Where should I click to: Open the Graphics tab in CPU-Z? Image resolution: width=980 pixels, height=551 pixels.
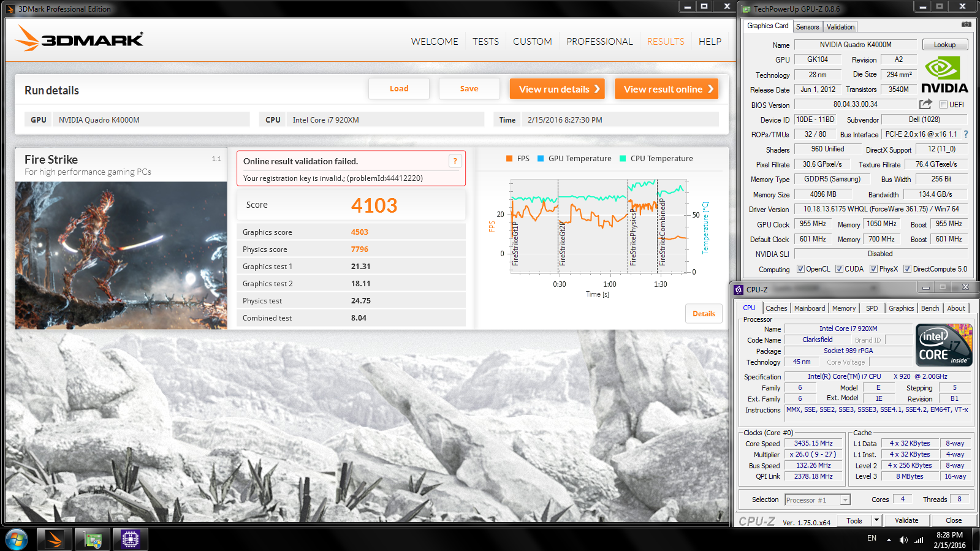[901, 308]
